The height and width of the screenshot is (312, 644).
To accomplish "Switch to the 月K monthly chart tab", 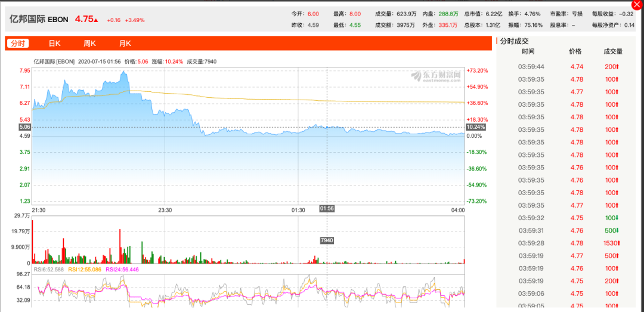I will pos(125,43).
